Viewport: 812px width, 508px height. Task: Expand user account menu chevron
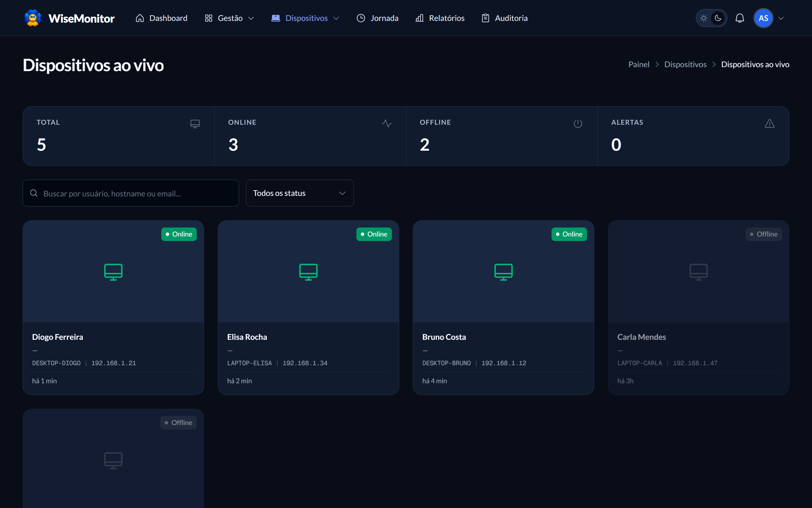[x=781, y=18]
